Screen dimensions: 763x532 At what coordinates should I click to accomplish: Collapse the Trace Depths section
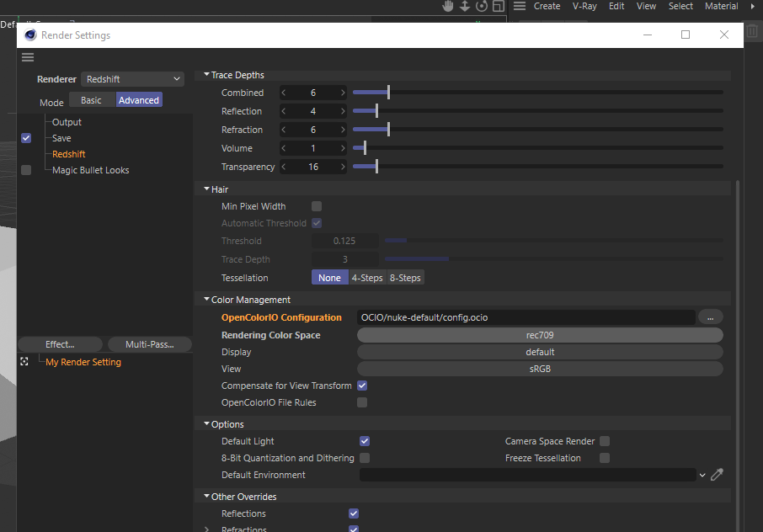pyautogui.click(x=206, y=75)
